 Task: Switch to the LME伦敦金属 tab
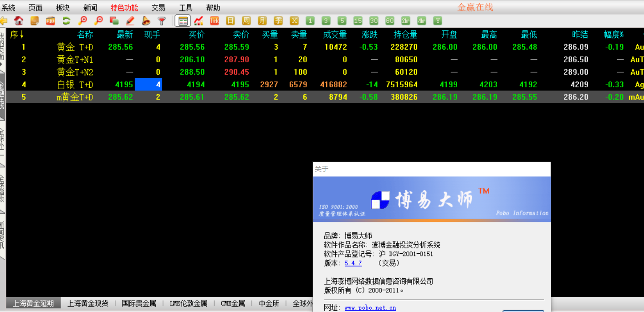point(188,303)
